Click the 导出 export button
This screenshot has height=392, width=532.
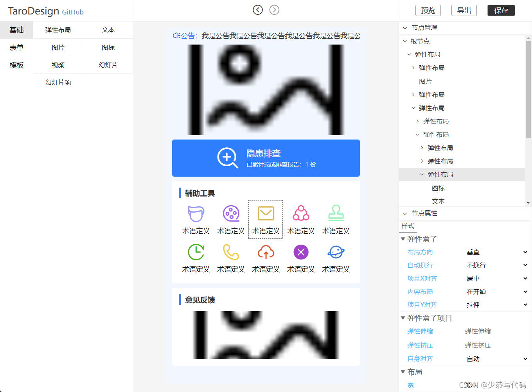click(x=464, y=11)
